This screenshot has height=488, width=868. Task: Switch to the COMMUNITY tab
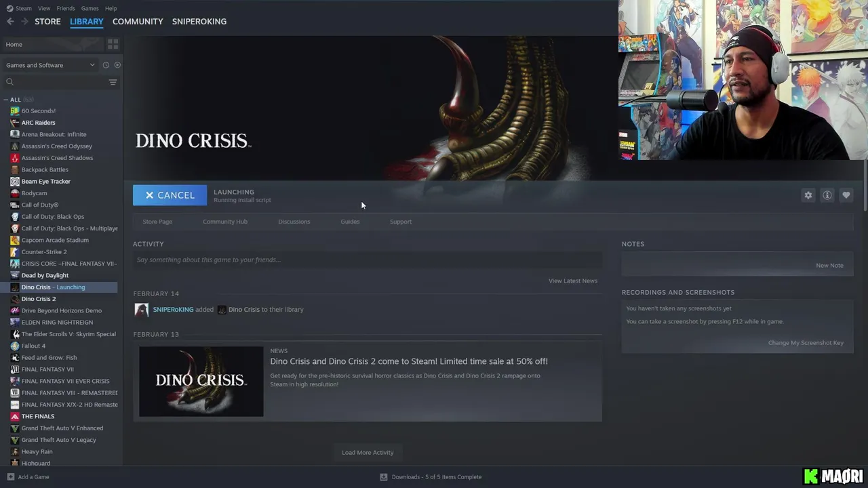pyautogui.click(x=138, y=22)
